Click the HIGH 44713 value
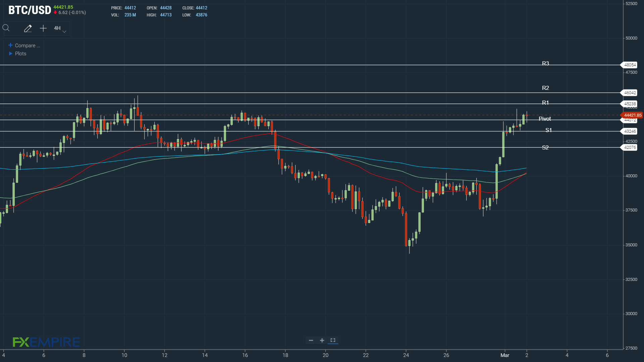This screenshot has height=362, width=644. tap(166, 15)
